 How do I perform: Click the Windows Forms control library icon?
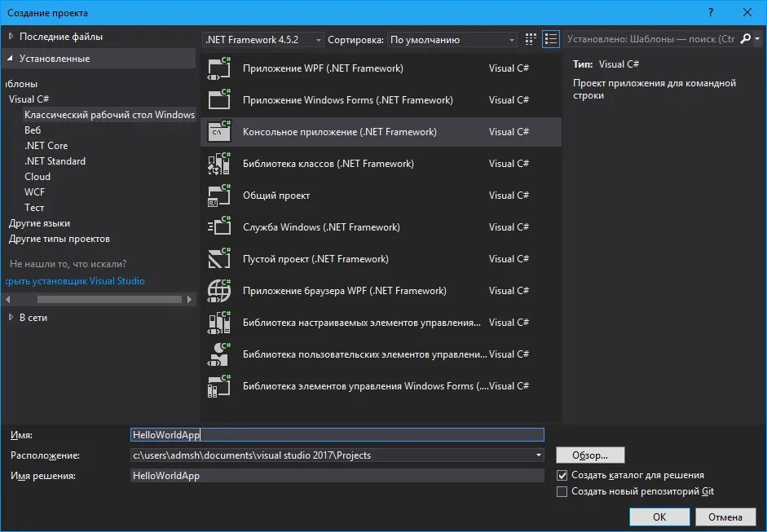[x=219, y=386]
